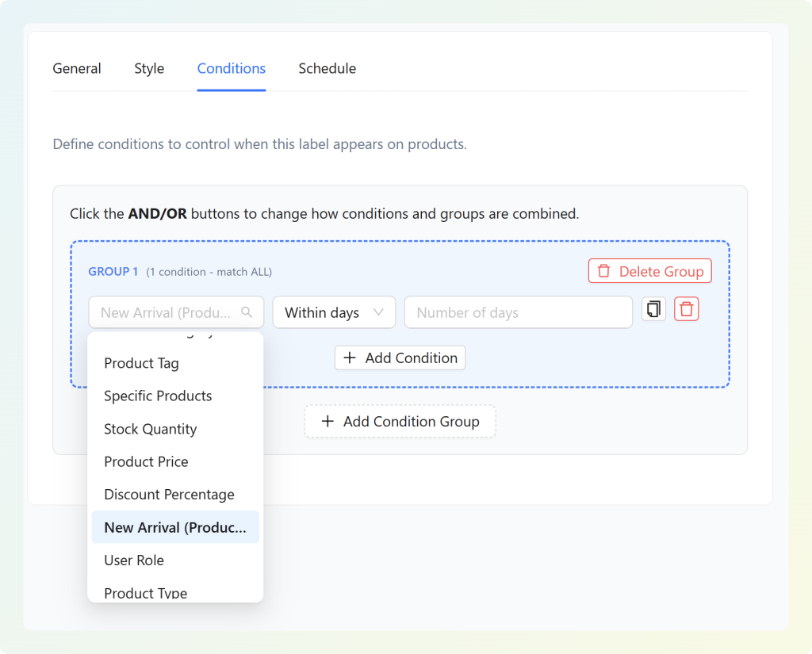The image size is (812, 654).
Task: Choose Stock Quantity as the condition type
Action: pyautogui.click(x=150, y=429)
